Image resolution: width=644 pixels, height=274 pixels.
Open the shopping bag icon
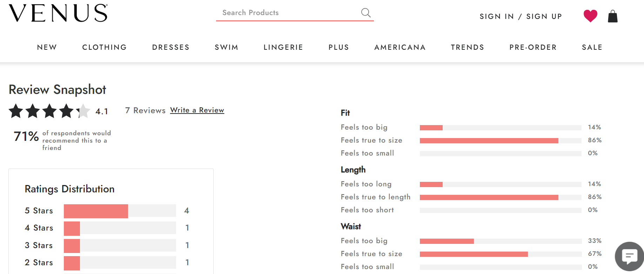pos(613,16)
